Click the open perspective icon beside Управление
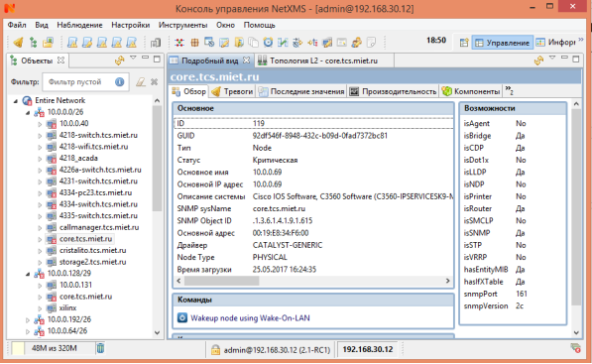The height and width of the screenshot is (364, 592). [464, 43]
